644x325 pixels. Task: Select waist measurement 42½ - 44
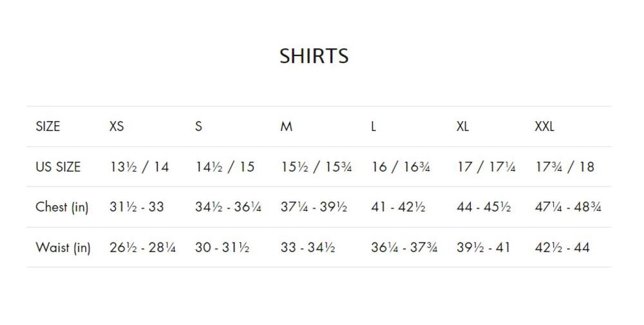point(562,248)
